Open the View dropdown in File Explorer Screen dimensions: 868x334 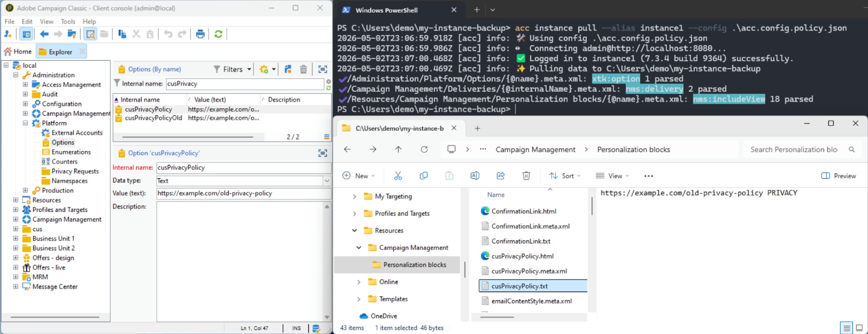tap(613, 176)
